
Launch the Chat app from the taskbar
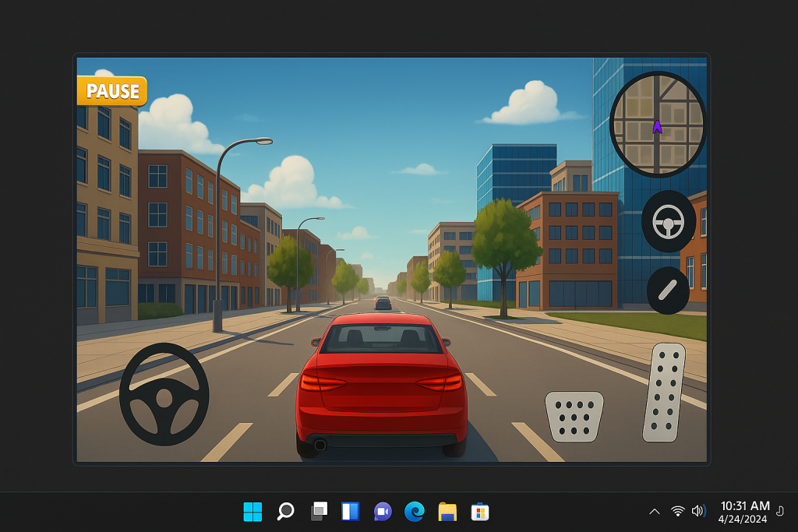pos(382,512)
